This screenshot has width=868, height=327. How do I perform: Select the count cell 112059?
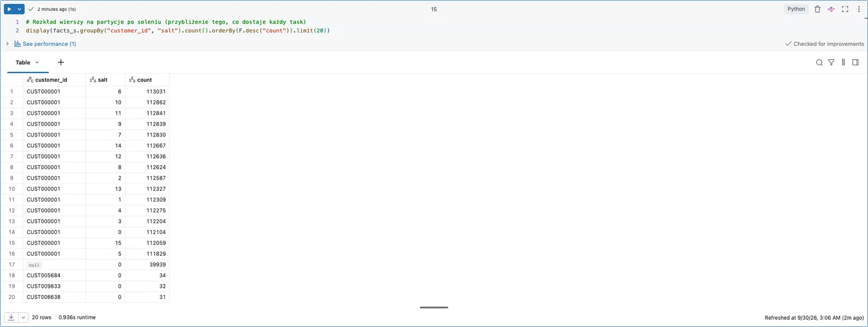(147, 243)
